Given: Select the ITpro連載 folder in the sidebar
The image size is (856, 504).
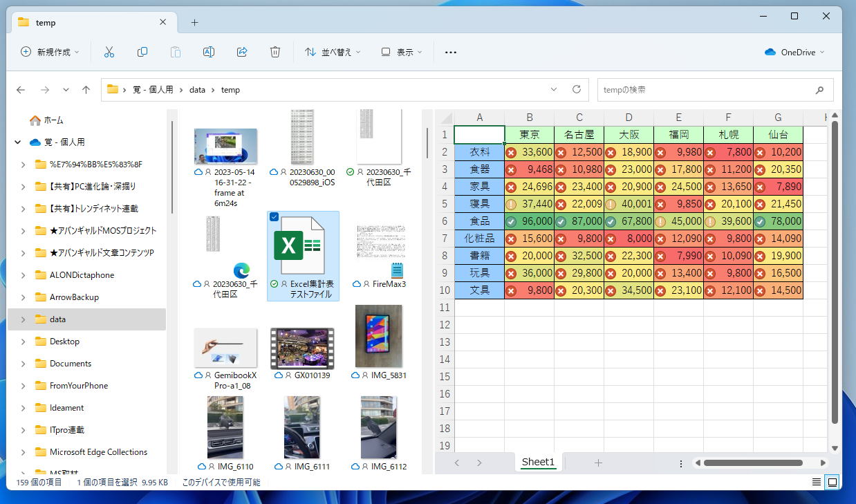Looking at the screenshot, I should point(66,430).
